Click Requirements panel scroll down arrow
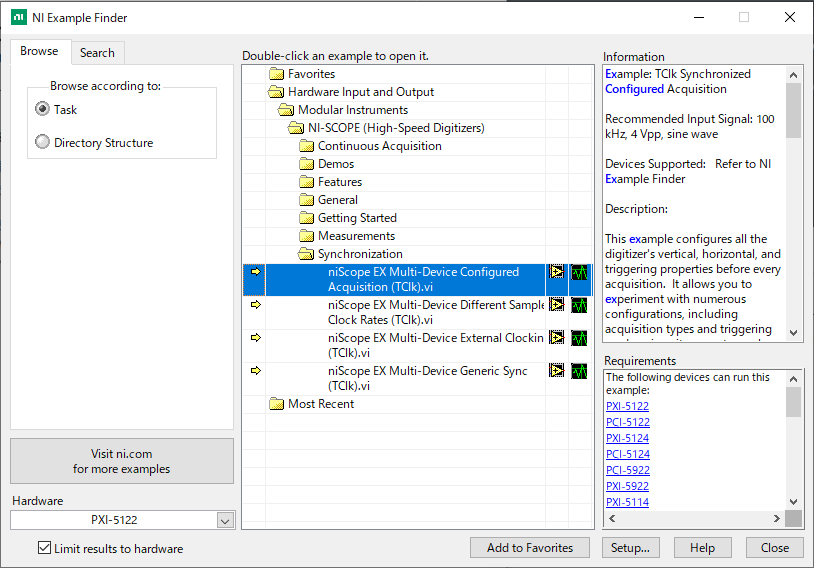 click(x=793, y=502)
